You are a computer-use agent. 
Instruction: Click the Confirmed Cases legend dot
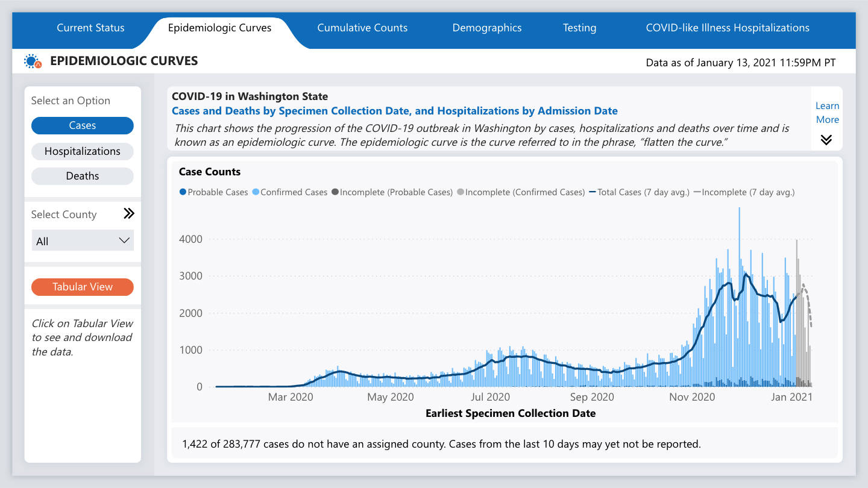point(256,192)
